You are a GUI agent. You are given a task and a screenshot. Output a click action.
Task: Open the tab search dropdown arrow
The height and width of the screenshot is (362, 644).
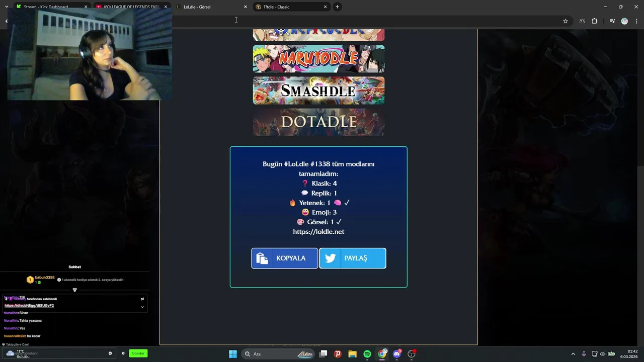pos(6,7)
